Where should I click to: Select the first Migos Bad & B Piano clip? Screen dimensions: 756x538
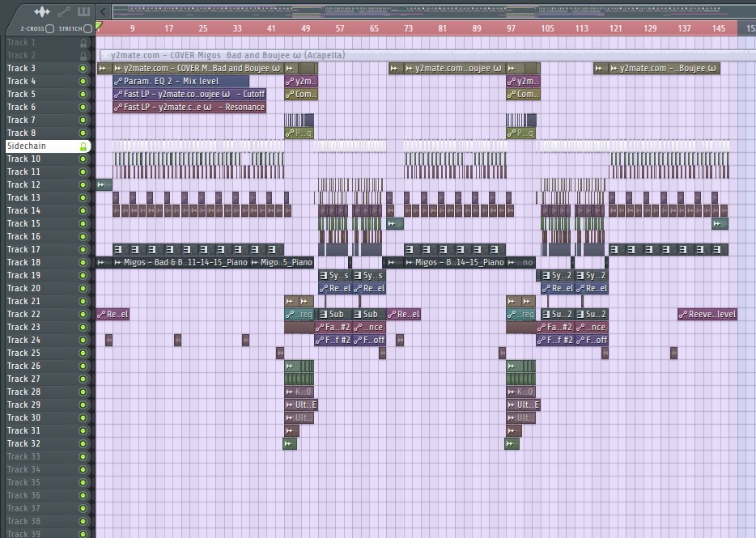pyautogui.click(x=181, y=262)
